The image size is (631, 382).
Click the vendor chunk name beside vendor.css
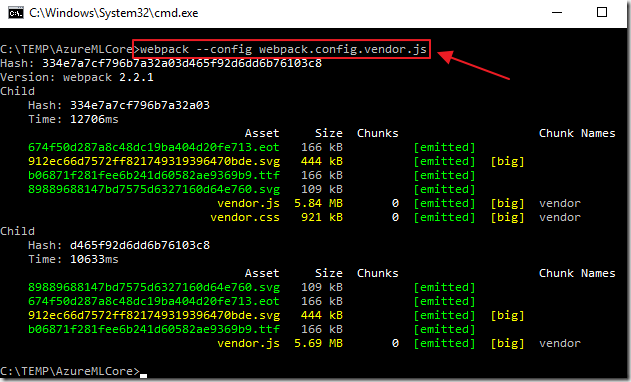[x=560, y=217]
